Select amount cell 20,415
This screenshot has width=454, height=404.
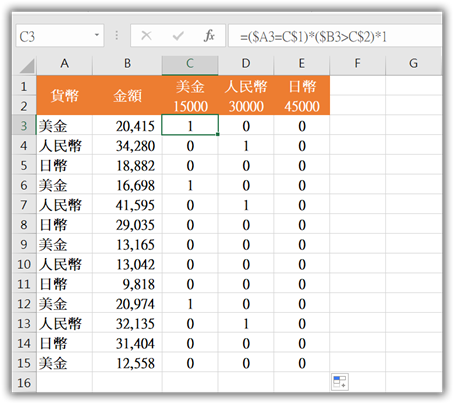pyautogui.click(x=127, y=126)
